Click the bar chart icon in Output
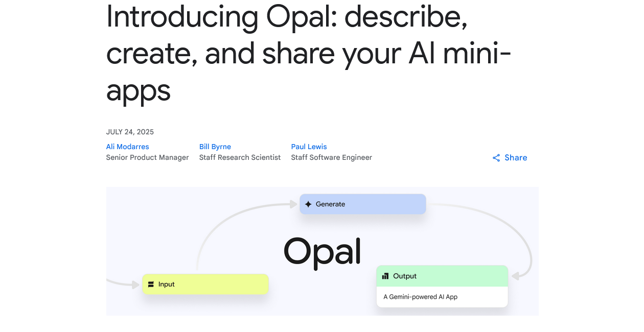 click(385, 276)
